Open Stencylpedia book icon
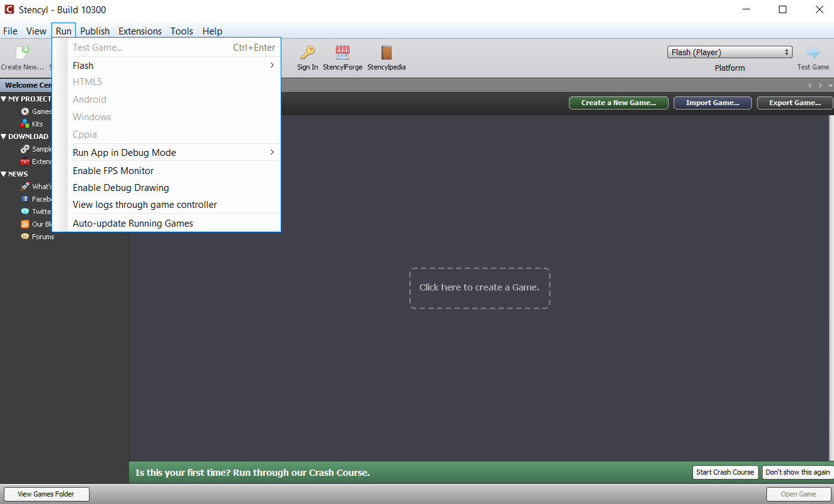The image size is (834, 504). coord(387,53)
